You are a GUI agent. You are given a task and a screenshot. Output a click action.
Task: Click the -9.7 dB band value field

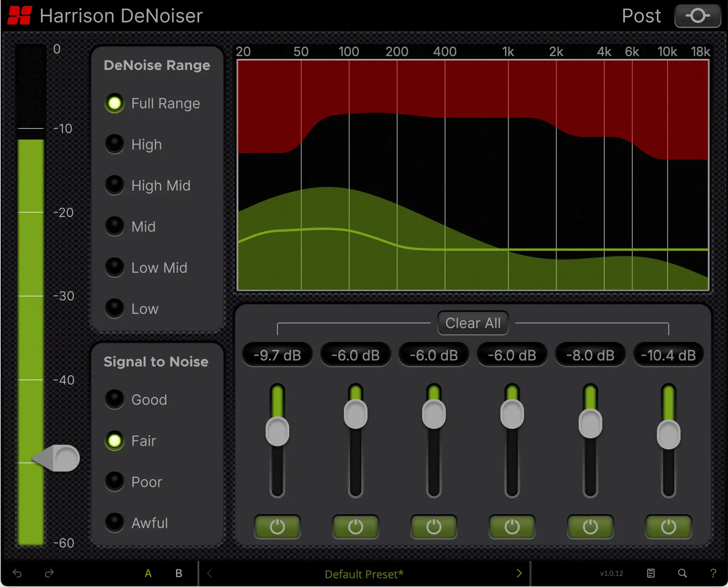(277, 355)
